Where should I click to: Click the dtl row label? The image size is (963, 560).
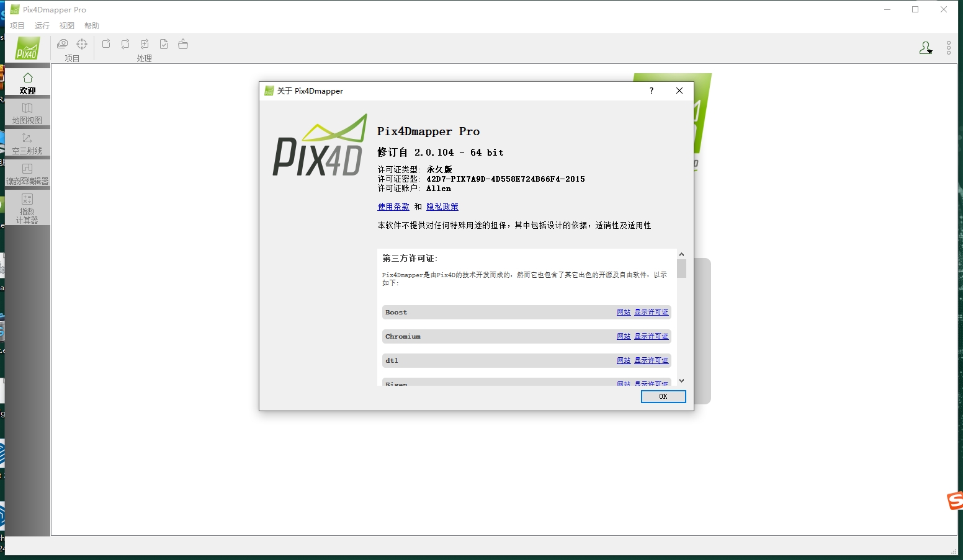tap(392, 361)
